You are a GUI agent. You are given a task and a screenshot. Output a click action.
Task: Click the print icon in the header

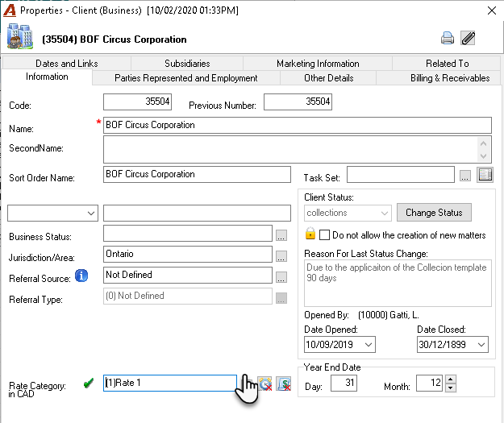447,38
